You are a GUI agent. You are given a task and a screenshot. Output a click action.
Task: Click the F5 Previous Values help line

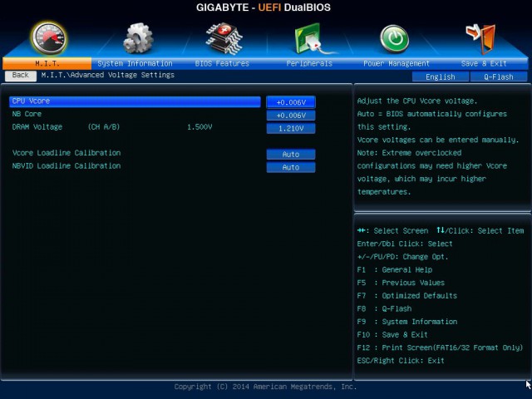401,283
